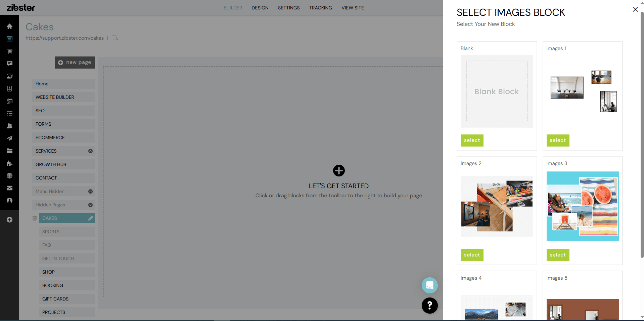Switch to the SETTINGS tab
This screenshot has width=644, height=321.
[x=289, y=8]
